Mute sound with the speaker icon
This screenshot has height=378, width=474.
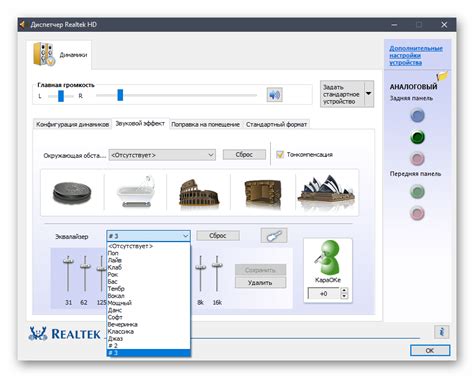275,95
